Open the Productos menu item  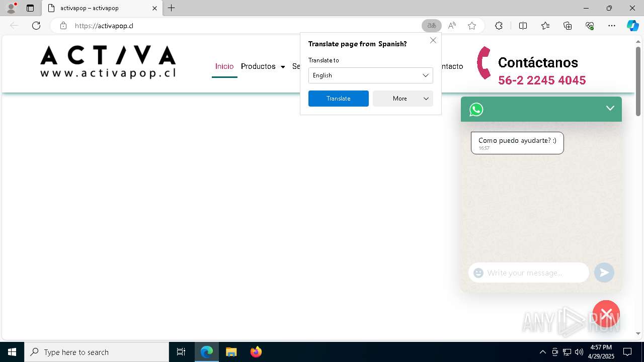[258, 66]
